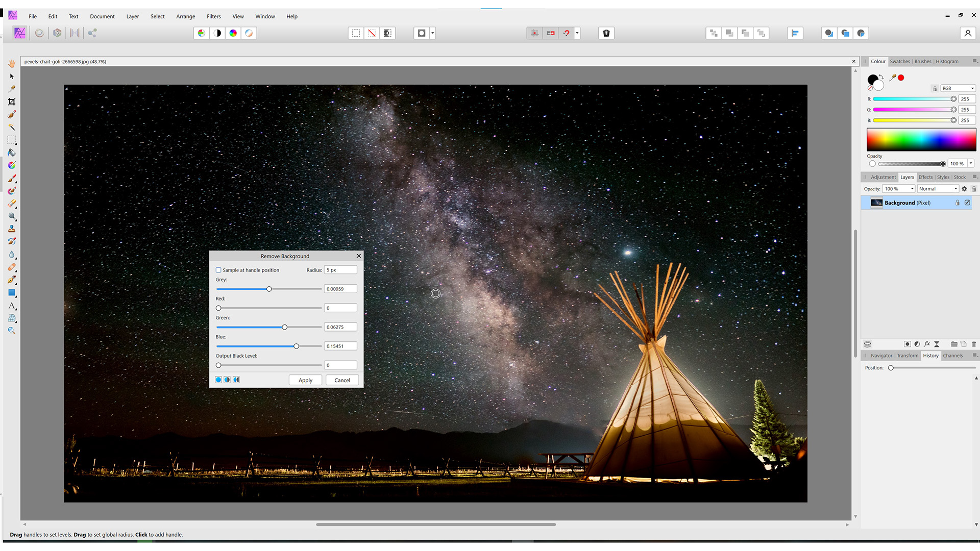Toggle Sample at handle position checkbox
This screenshot has height=551, width=980.
[x=218, y=270]
